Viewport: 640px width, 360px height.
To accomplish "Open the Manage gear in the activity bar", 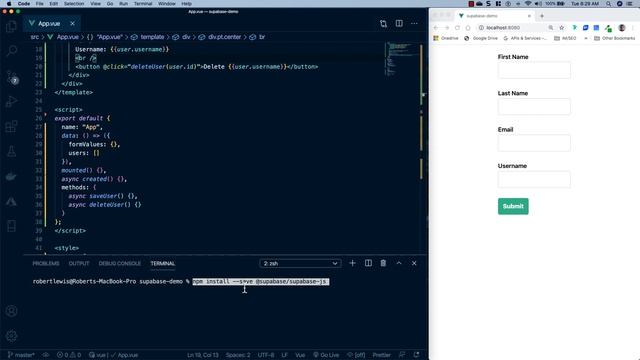I will [11, 336].
